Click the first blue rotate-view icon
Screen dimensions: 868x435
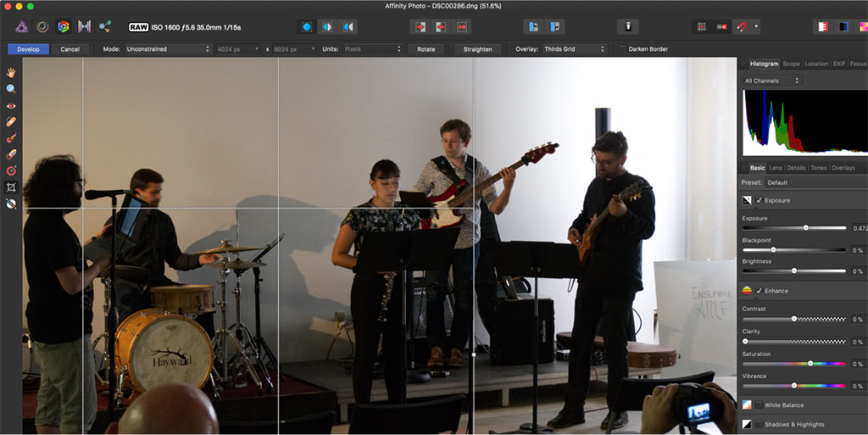pos(534,26)
